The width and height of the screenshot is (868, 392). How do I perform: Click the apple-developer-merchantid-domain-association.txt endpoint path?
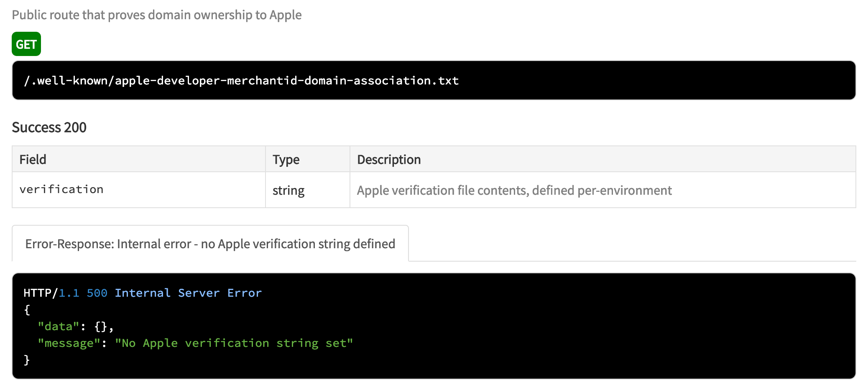click(241, 80)
